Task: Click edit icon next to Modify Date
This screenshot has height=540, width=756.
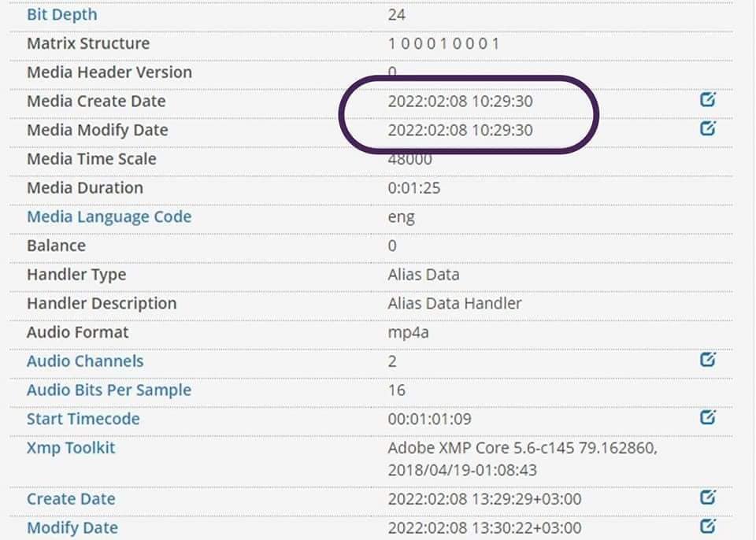Action: (x=707, y=526)
